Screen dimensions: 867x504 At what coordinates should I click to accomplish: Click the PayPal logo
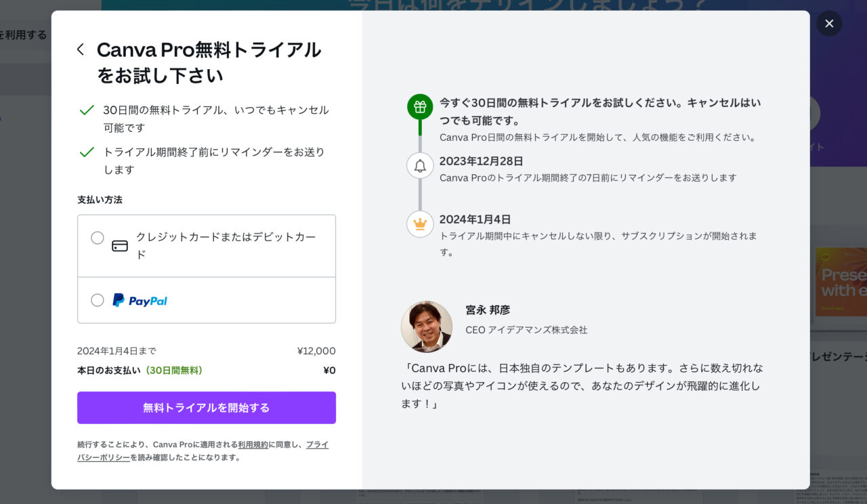click(140, 300)
